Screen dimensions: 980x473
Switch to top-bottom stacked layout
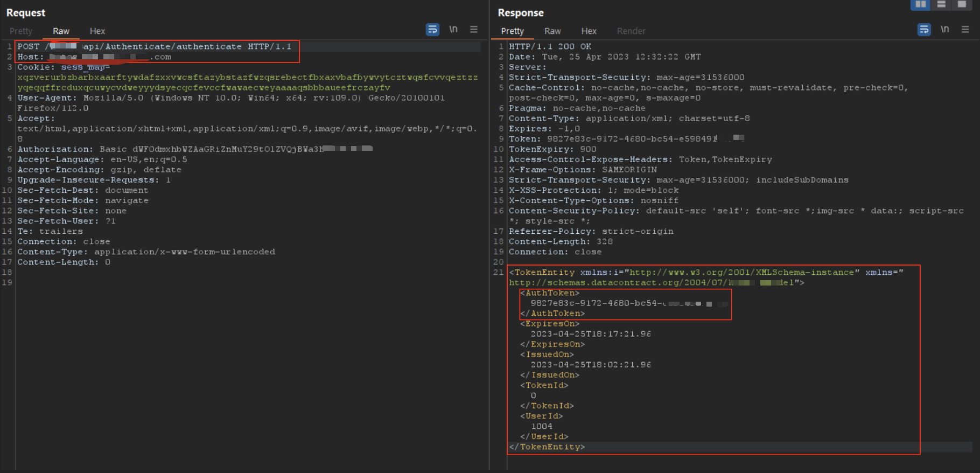point(941,4)
